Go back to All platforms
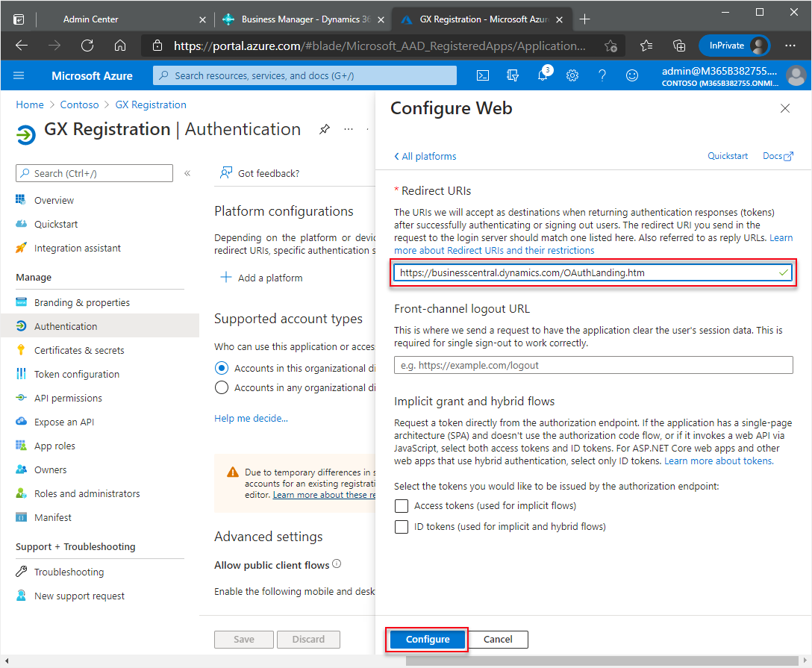The height and width of the screenshot is (668, 812). (425, 157)
